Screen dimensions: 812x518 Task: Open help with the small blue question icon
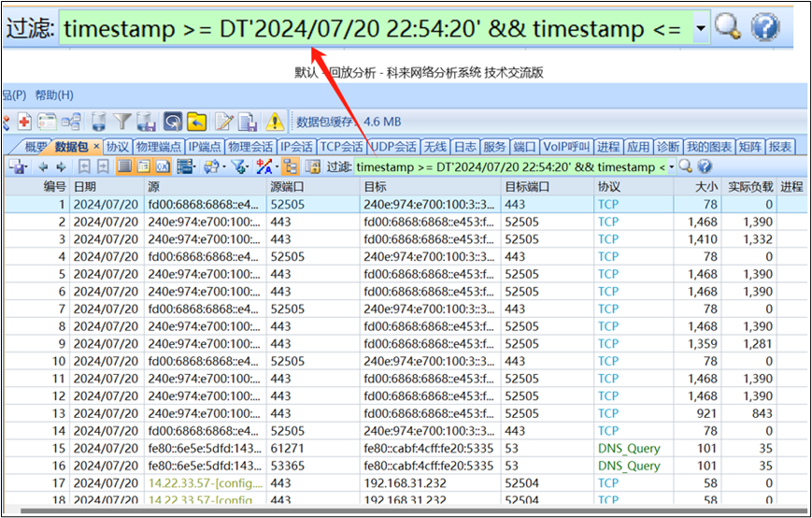click(x=705, y=166)
